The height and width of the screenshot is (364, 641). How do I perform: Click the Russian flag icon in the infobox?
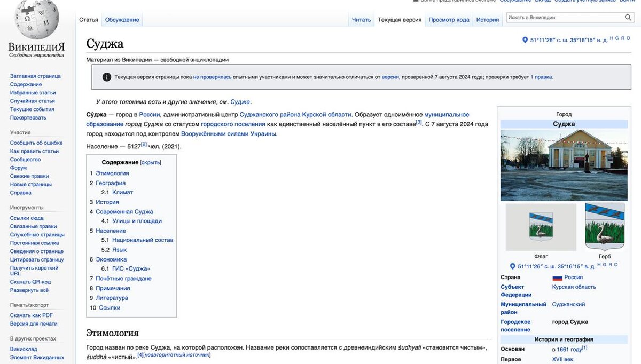point(557,278)
